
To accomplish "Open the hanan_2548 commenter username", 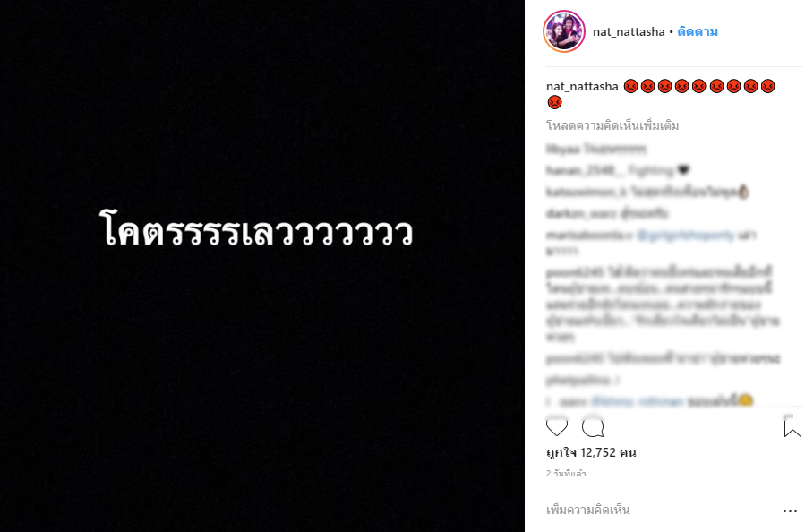I will coord(584,170).
